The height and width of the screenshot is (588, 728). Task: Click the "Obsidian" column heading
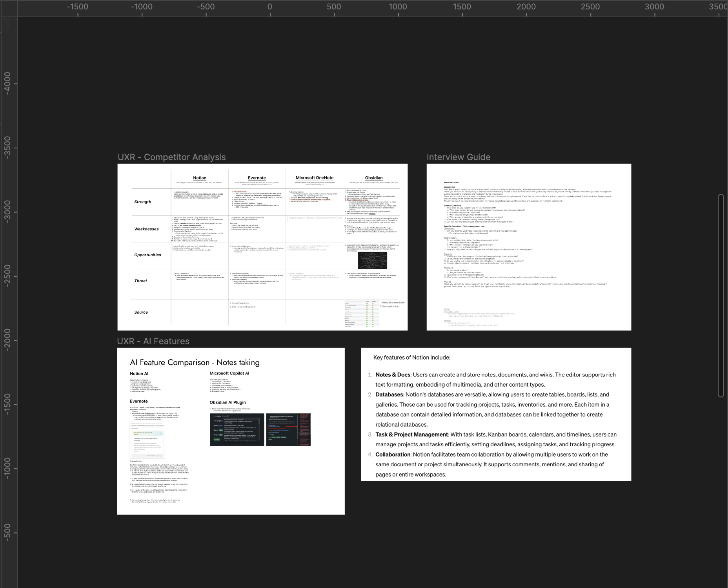(374, 178)
